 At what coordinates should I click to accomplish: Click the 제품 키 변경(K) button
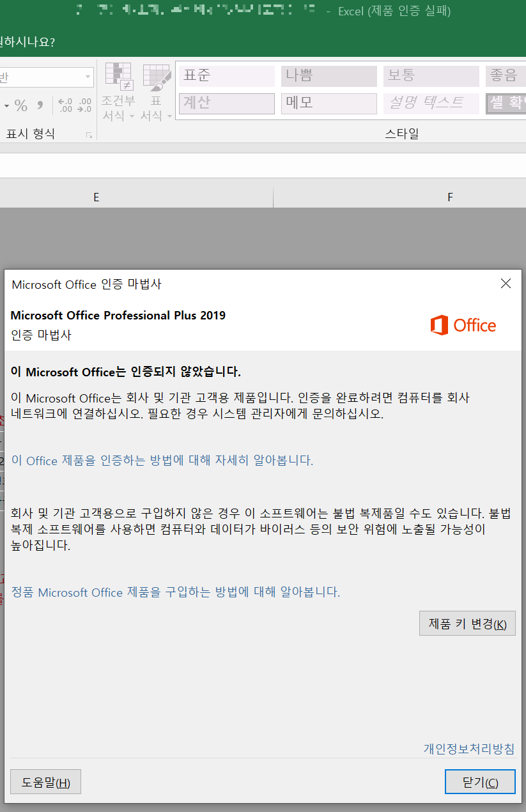467,624
